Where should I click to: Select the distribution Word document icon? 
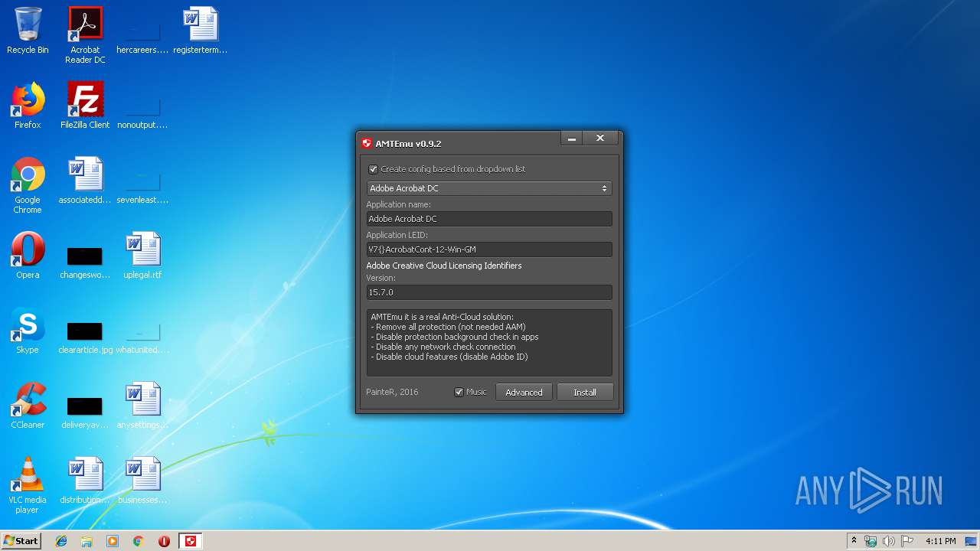click(x=85, y=481)
